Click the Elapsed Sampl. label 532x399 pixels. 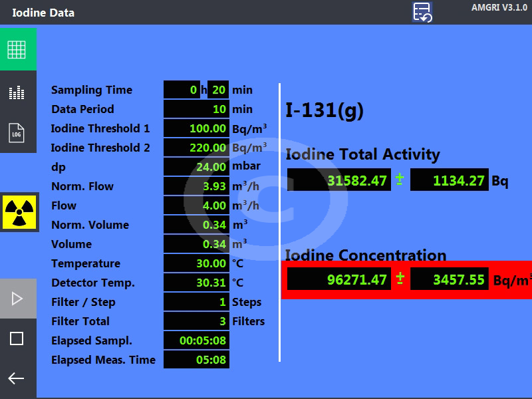point(92,340)
